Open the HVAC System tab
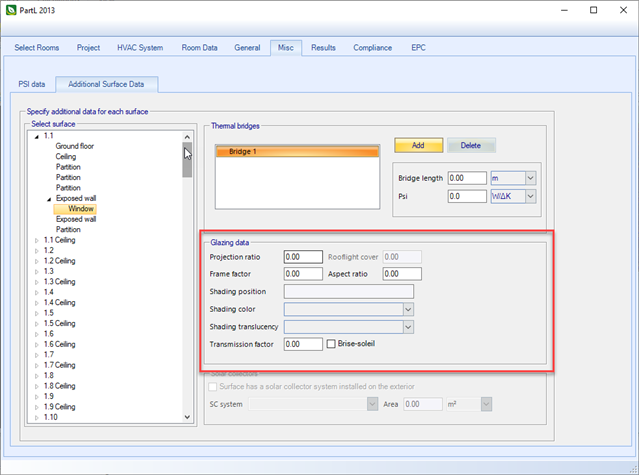This screenshot has height=475, width=639. 140,48
